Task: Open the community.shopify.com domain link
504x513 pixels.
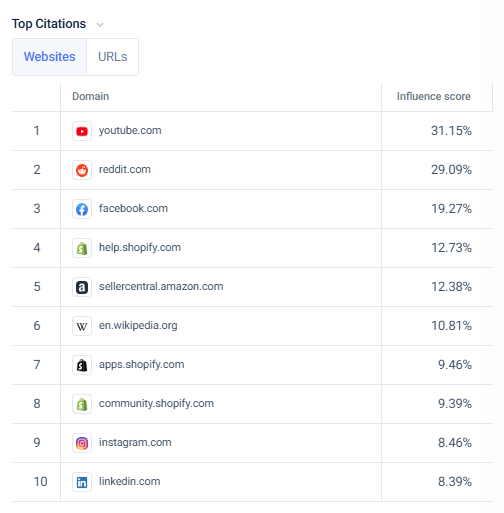Action: [x=156, y=403]
